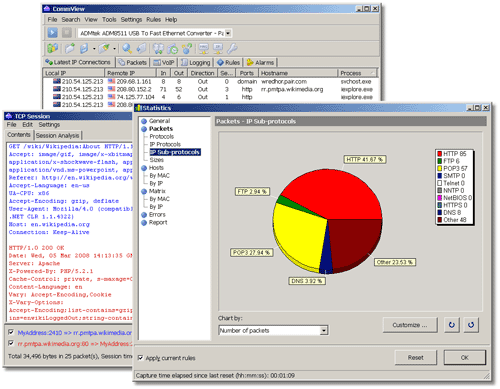Click the Errors node icon in Statistics tree

tap(144, 215)
